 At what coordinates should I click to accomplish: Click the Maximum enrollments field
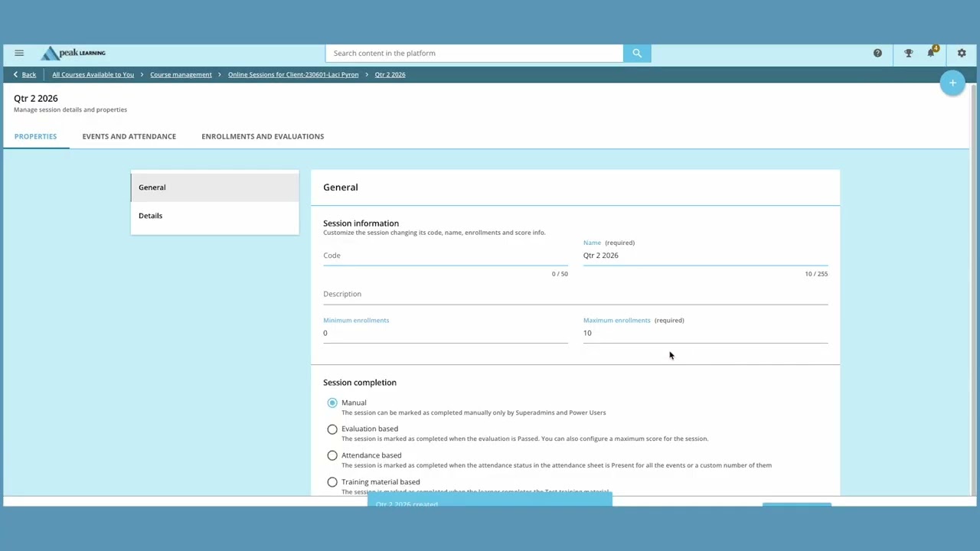point(705,333)
